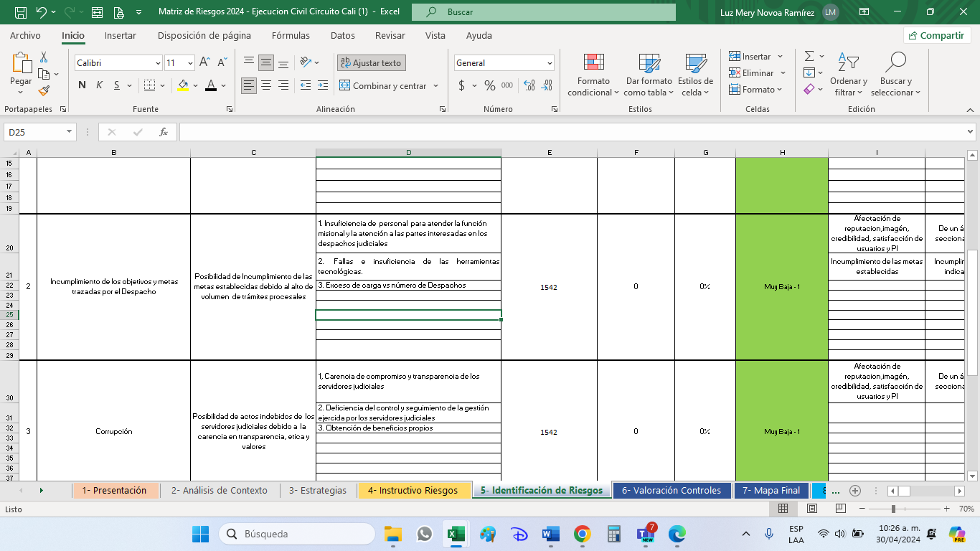Screen dimensions: 980x551
Task: Click the insert function fx icon
Action: pos(164,132)
